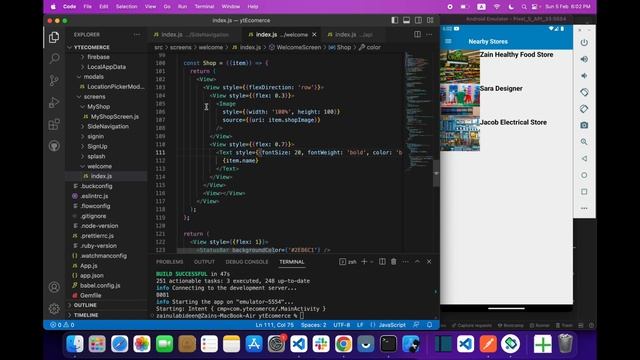Open the Selection menu
Screen dimensions: 640x360
point(126,7)
